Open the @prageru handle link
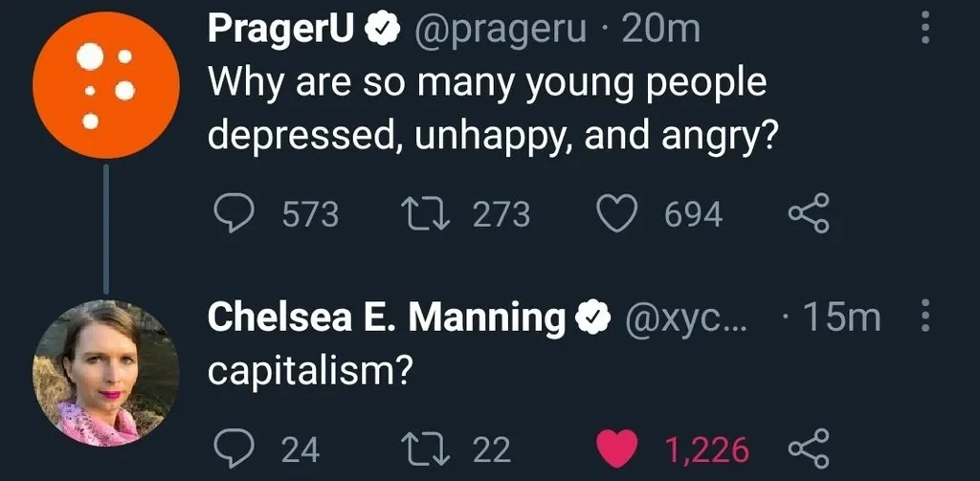Image resolution: width=980 pixels, height=481 pixels. point(499,31)
